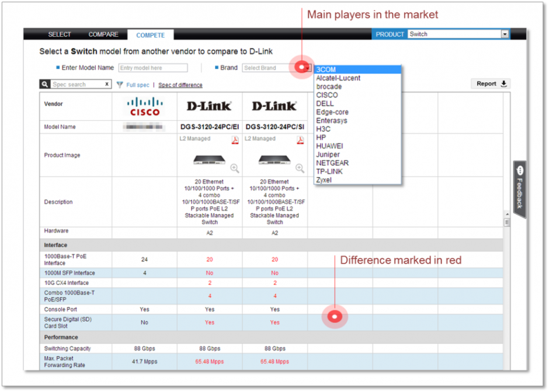Click the magnifier icon beside Spec search

tap(44, 84)
